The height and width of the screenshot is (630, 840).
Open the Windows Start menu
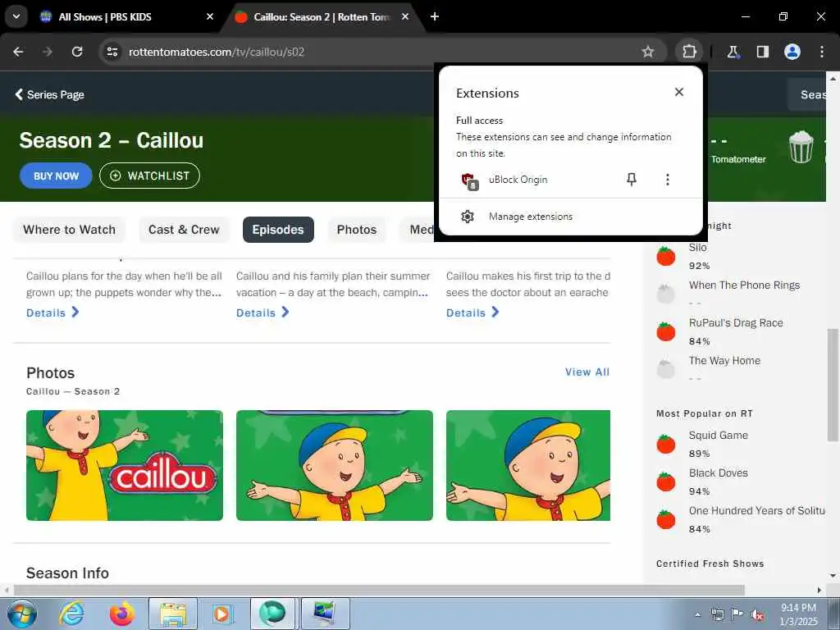pos(22,614)
